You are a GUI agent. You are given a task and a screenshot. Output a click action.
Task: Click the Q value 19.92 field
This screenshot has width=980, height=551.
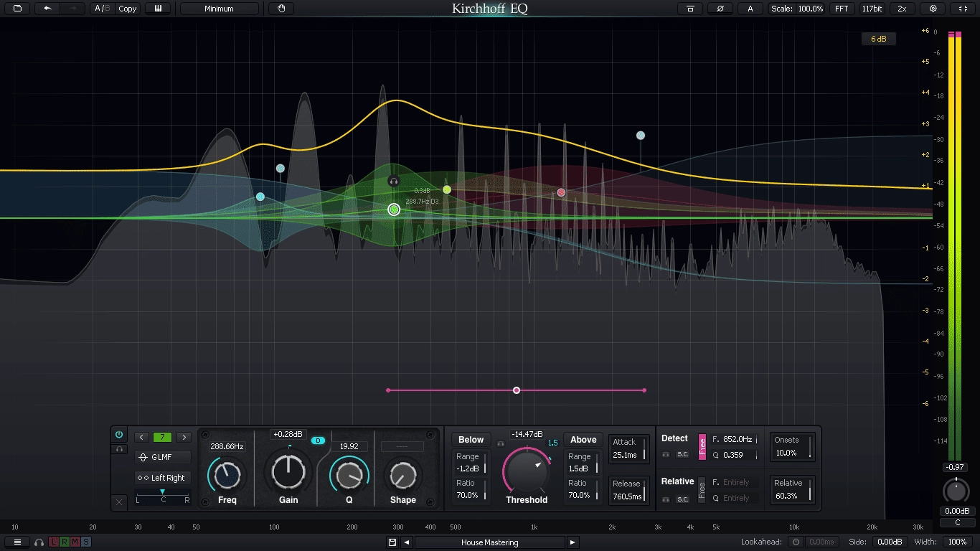pyautogui.click(x=349, y=446)
